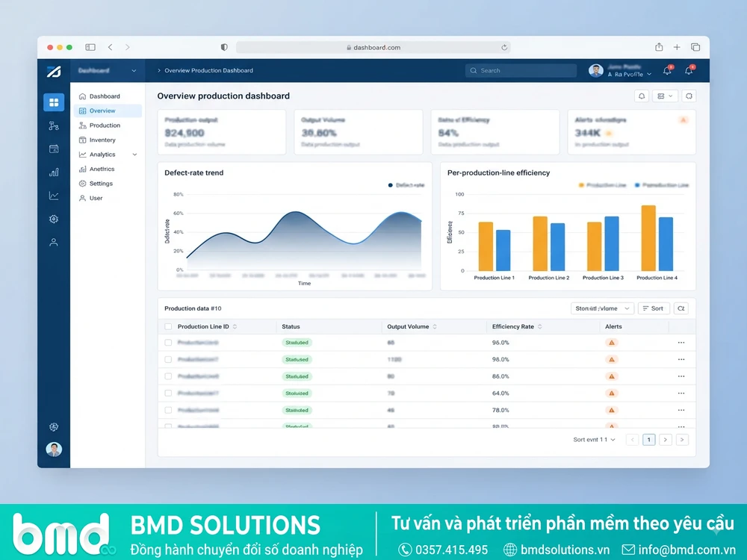The image size is (747, 560).
Task: Open the Ston volume filter dropdown
Action: point(602,308)
